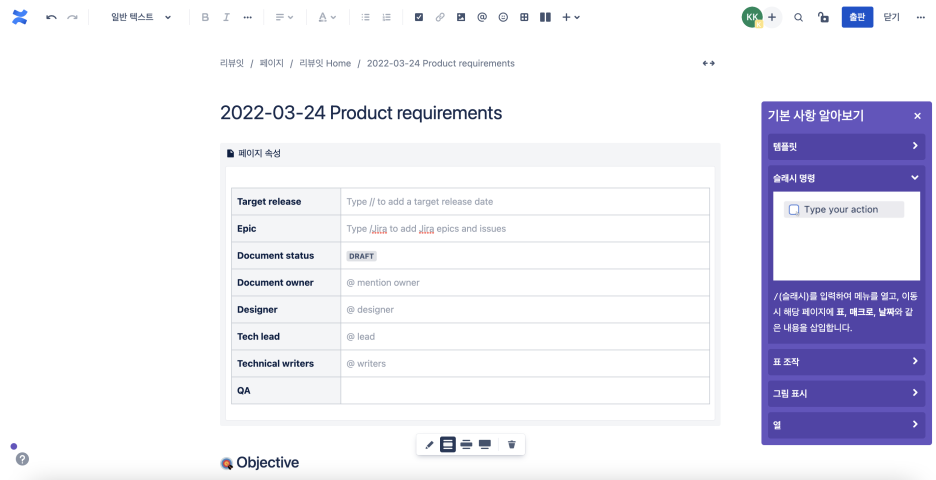Click the 출판 publish button
The image size is (936, 480).
coord(857,17)
